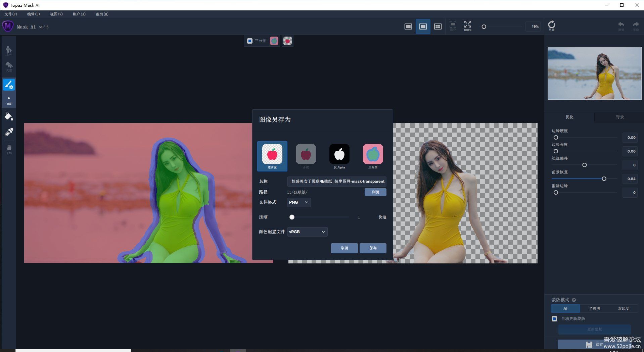Enable 自动更新蒙版 checkbox
644x352 pixels.
(554, 319)
